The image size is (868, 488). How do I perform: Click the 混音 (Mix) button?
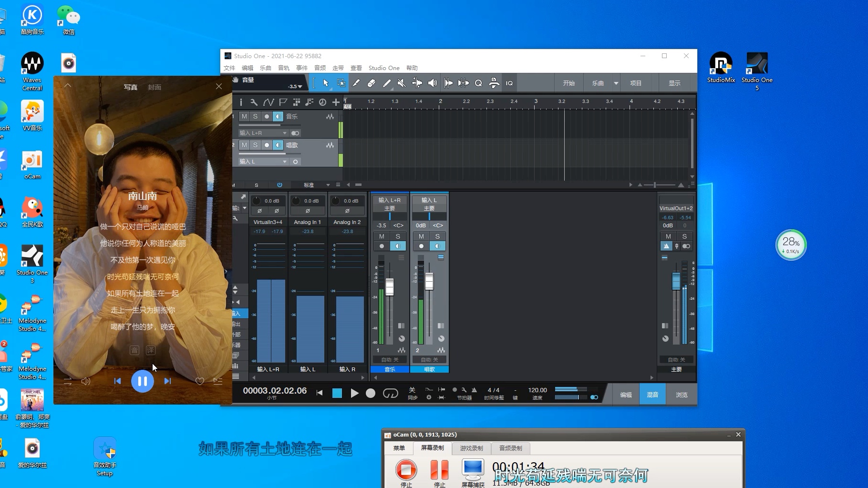(x=652, y=394)
